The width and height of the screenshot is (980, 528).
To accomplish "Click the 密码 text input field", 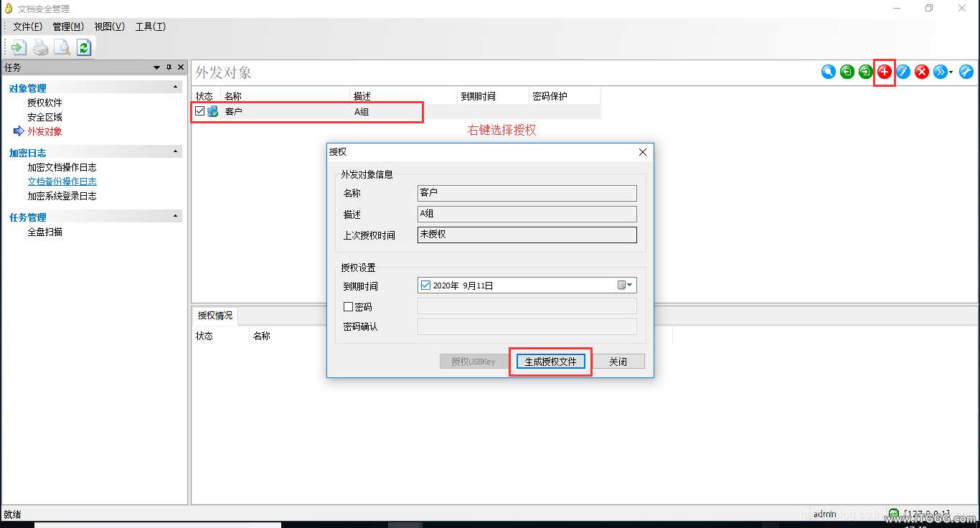I will [x=527, y=306].
